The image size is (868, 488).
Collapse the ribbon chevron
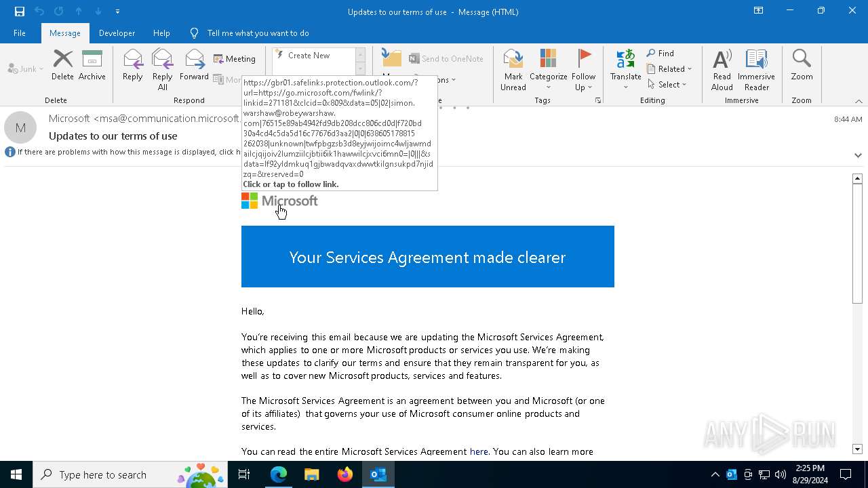pos(859,101)
